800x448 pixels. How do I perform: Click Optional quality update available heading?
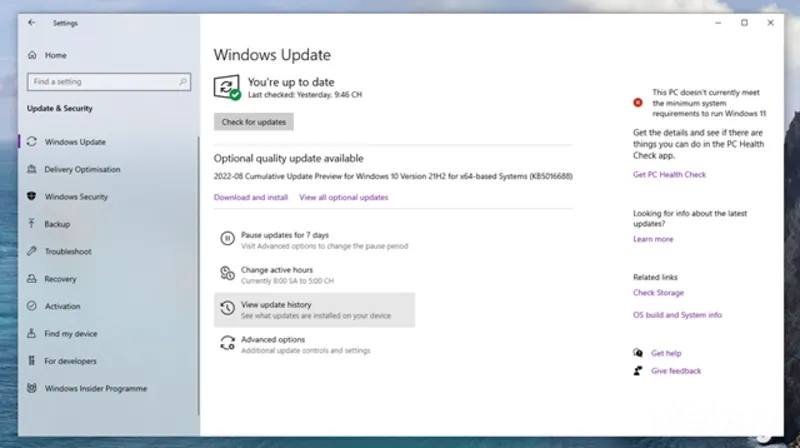[x=288, y=158]
